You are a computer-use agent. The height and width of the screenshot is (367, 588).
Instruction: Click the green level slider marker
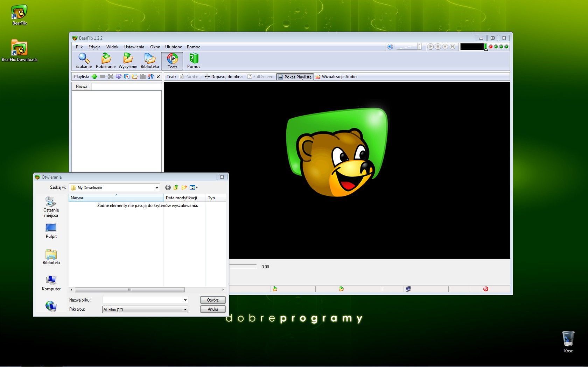click(486, 47)
